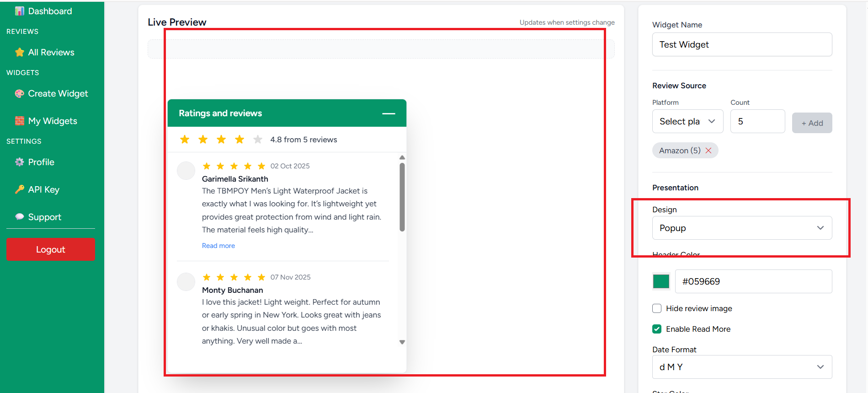
Task: Click the review list scroll down arrow
Action: (x=402, y=342)
